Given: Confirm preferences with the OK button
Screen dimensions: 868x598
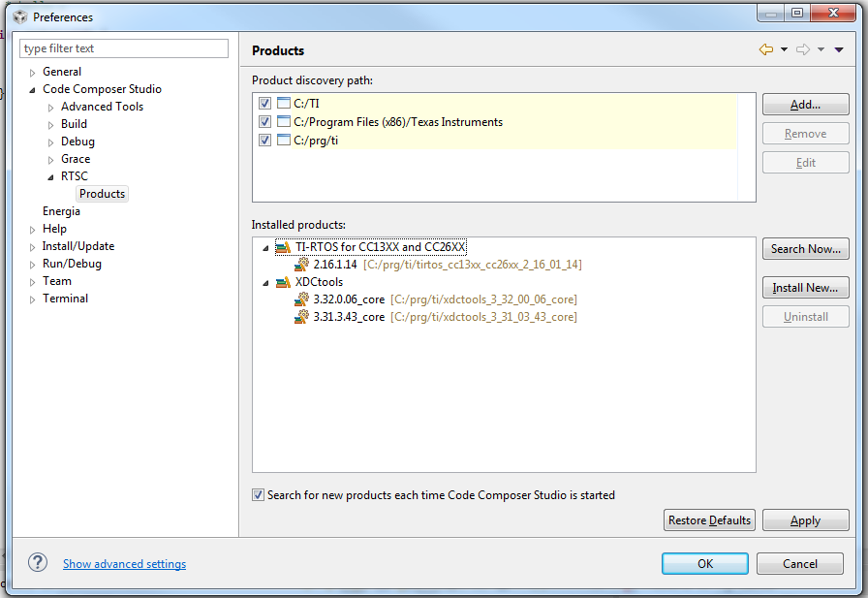Looking at the screenshot, I should pos(705,564).
